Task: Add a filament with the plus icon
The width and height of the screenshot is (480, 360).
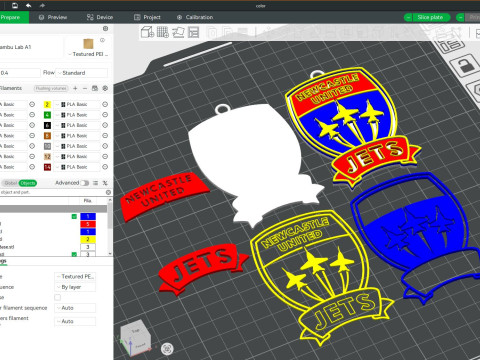Action: point(75,88)
